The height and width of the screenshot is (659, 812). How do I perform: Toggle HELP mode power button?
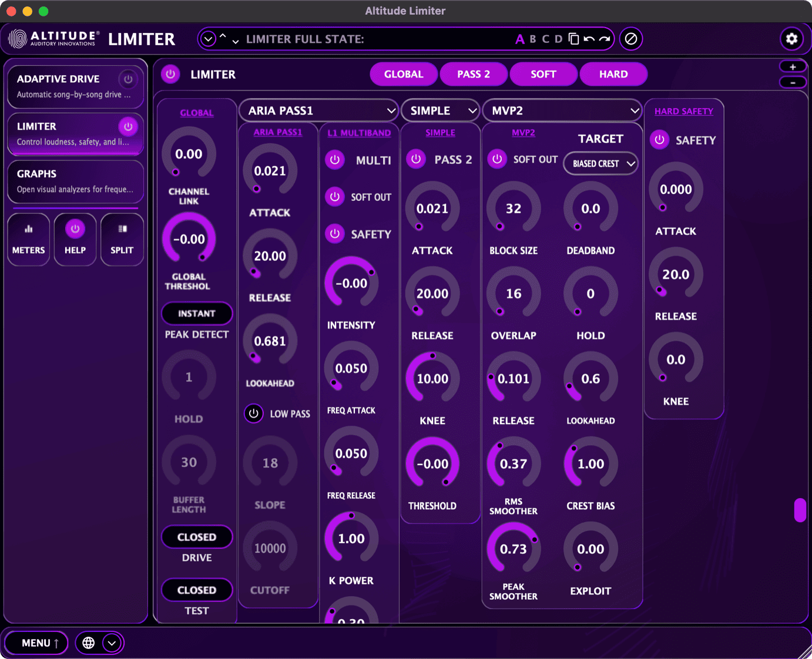tap(75, 229)
